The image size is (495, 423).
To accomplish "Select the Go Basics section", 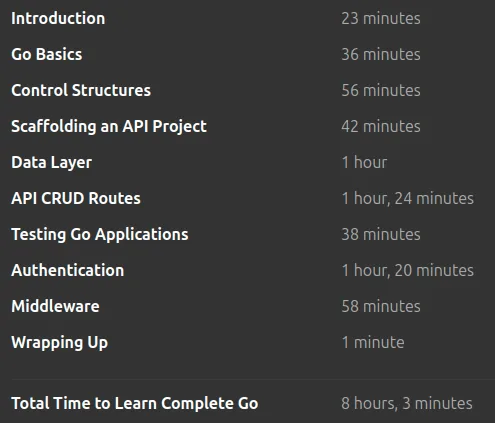I will 47,54.
